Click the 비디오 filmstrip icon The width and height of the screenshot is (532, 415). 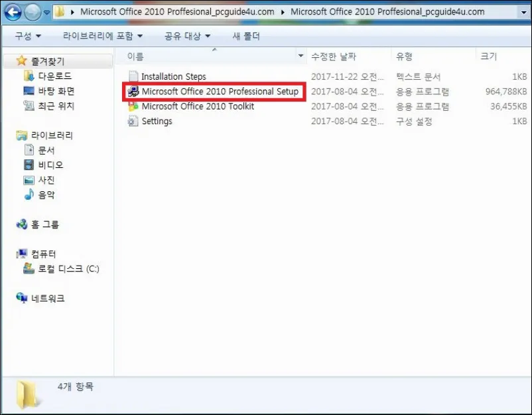29,165
